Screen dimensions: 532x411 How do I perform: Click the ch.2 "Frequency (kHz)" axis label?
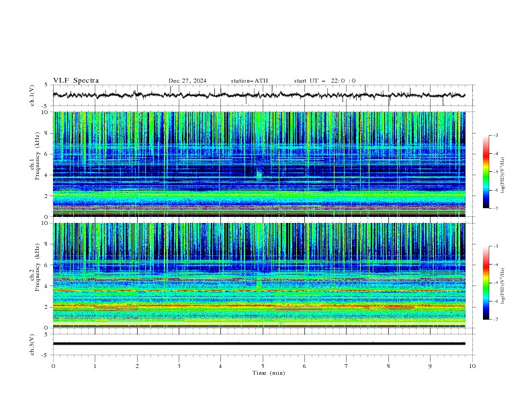tap(38, 267)
